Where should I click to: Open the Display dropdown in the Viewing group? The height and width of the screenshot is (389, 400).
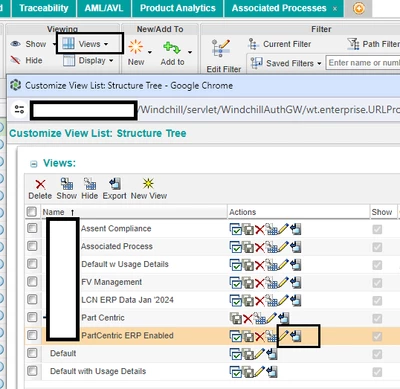[88, 61]
